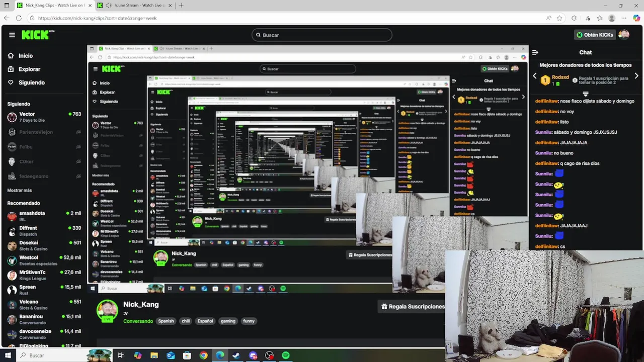The image size is (644, 362).
Task: Click the user profile avatar top right
Action: [x=624, y=35]
